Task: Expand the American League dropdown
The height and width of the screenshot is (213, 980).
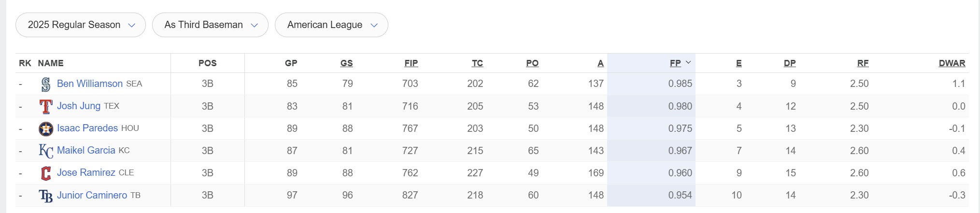Action: [331, 25]
